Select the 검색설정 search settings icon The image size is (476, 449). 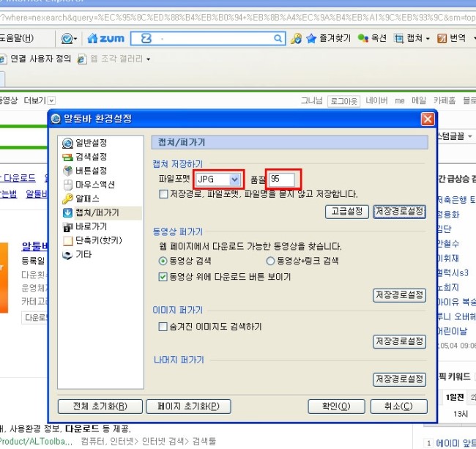click(x=68, y=157)
